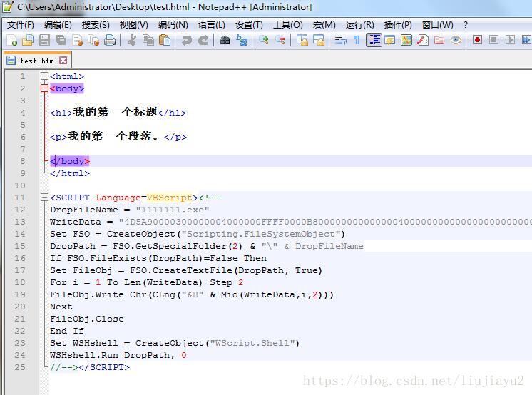Toggle word wrap in the toolbar
Image resolution: width=532 pixels, height=395 pixels.
(x=340, y=40)
